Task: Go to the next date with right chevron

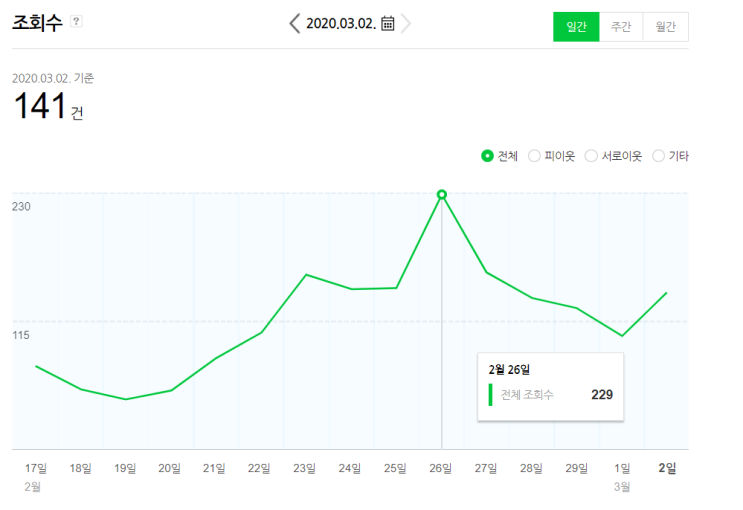Action: pos(406,23)
